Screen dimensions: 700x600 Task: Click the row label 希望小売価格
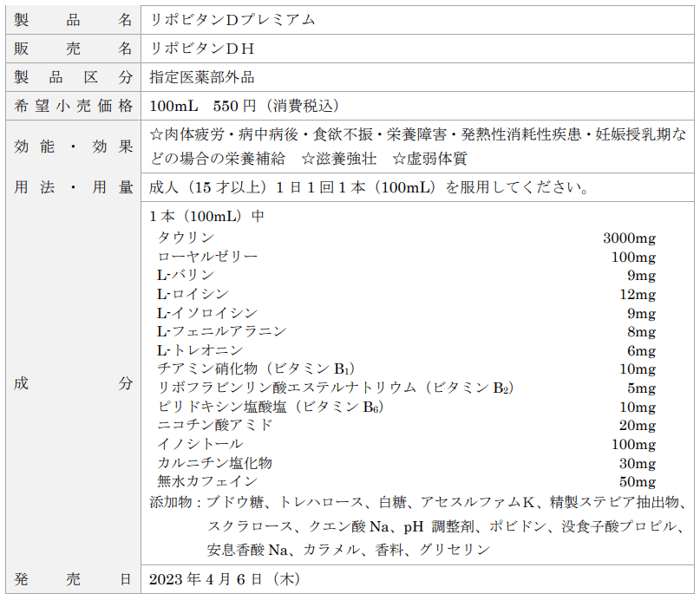pyautogui.click(x=73, y=106)
